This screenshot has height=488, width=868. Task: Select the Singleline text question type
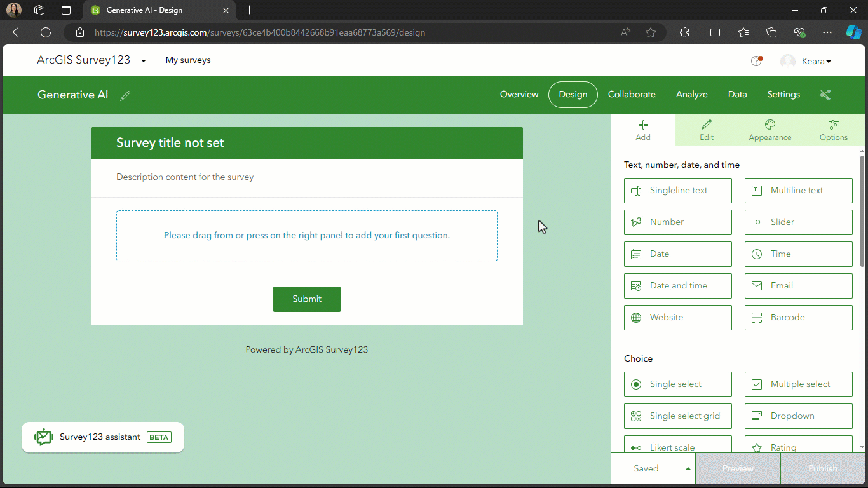(x=677, y=190)
